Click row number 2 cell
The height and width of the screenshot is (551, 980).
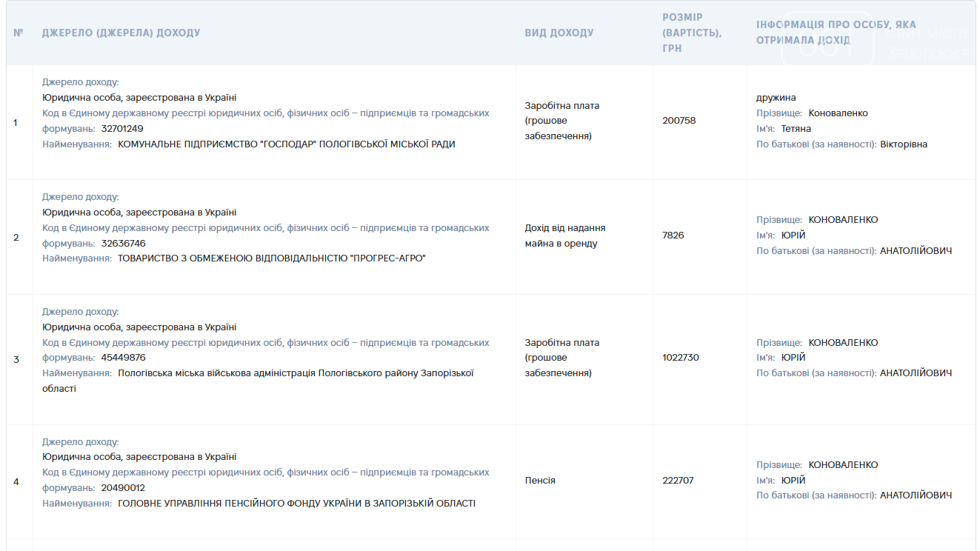pos(16,237)
